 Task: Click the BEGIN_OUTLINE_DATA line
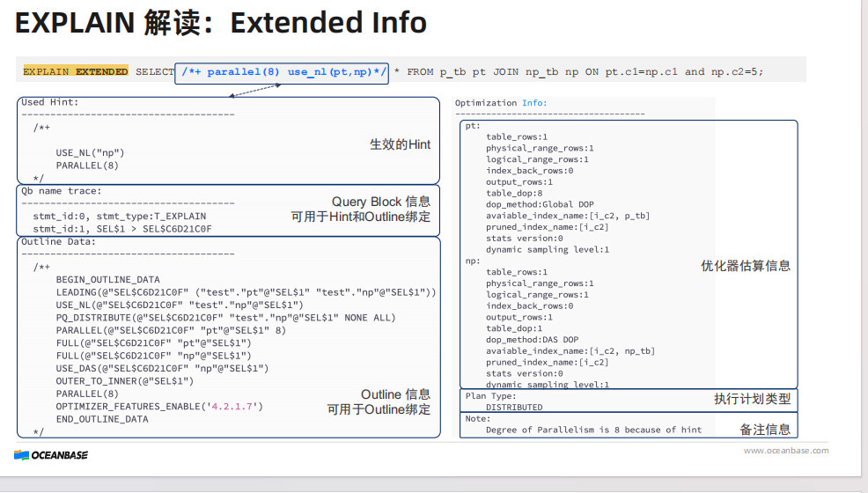click(x=107, y=279)
